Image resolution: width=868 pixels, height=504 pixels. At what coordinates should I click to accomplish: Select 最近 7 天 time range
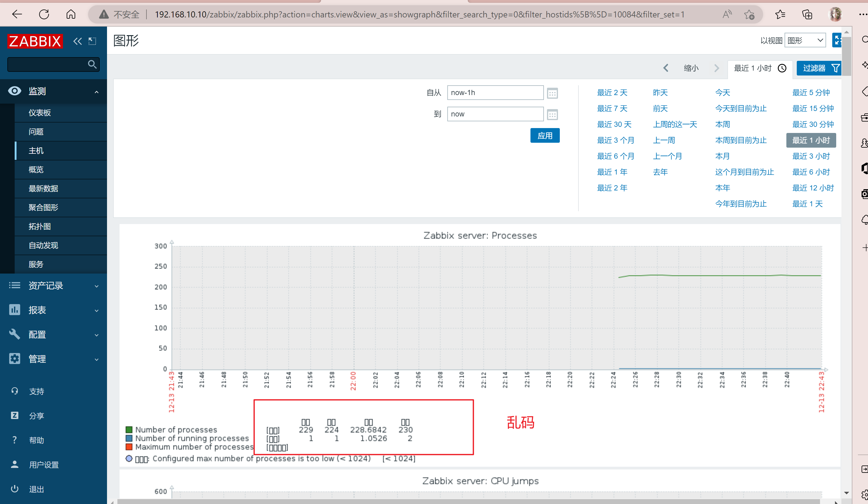click(612, 109)
